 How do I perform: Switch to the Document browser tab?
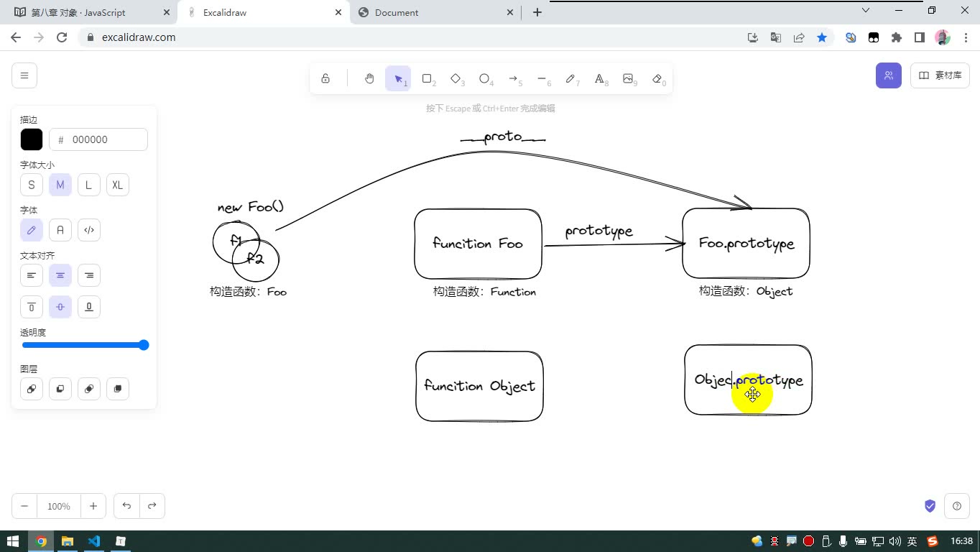coord(436,12)
